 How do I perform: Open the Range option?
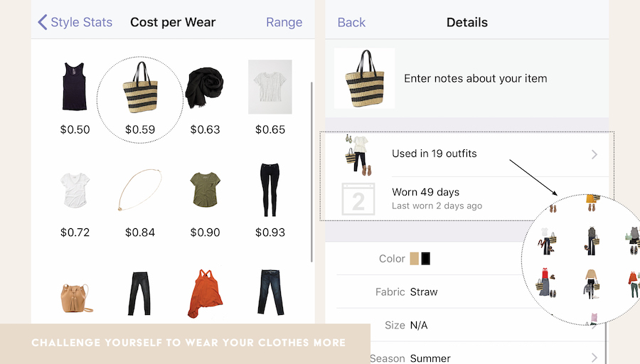point(284,22)
